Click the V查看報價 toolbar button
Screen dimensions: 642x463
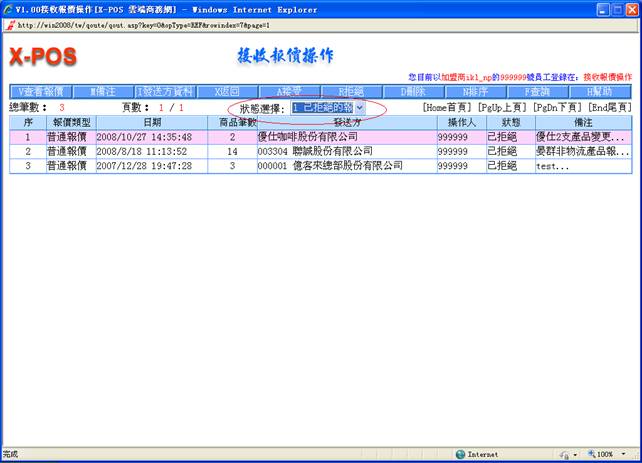[41, 91]
